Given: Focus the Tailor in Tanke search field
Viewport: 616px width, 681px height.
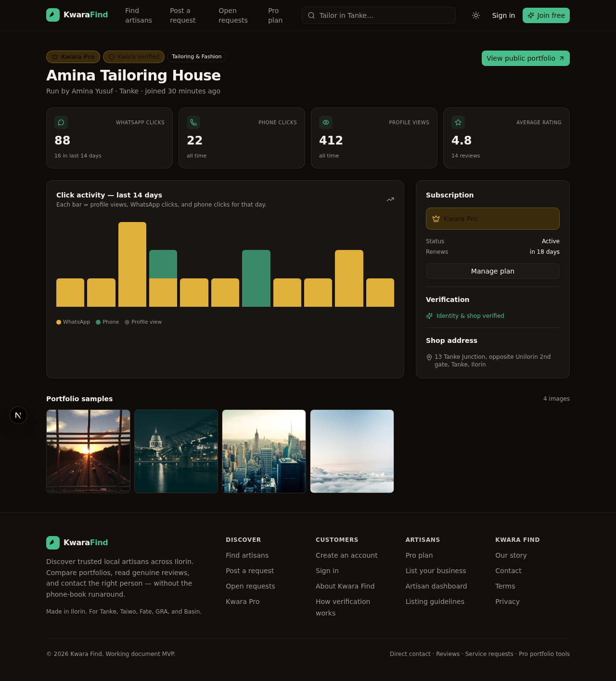Looking at the screenshot, I should pos(379,15).
